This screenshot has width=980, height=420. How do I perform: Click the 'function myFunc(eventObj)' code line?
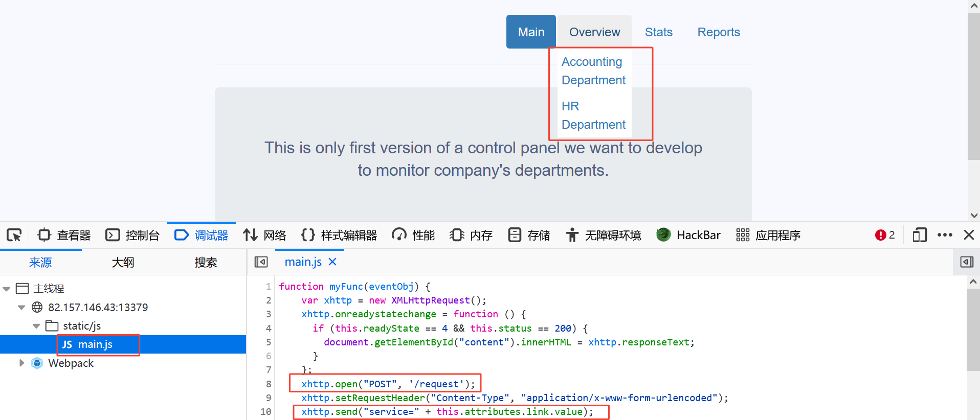(354, 286)
